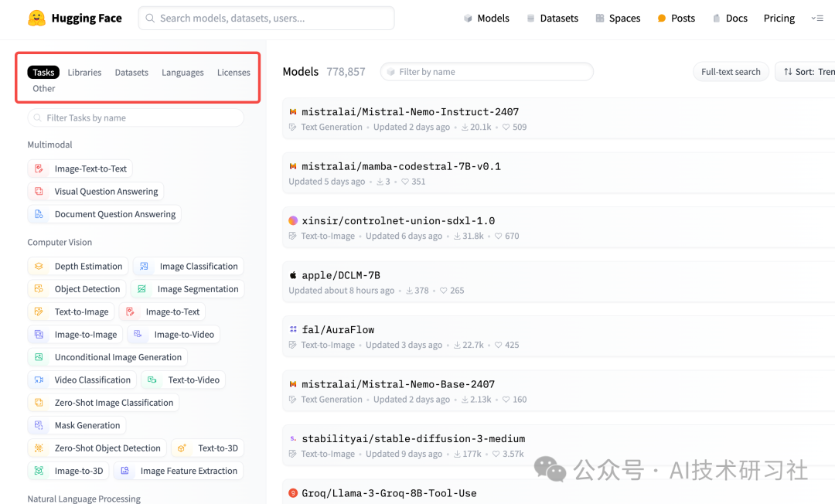Open the top-right navigation overflow menu
The image size is (835, 504).
817,18
